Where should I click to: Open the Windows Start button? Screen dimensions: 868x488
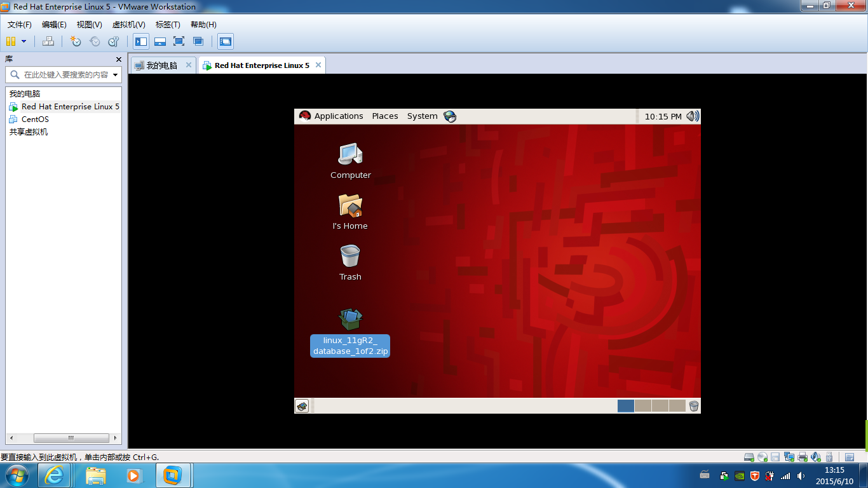16,475
